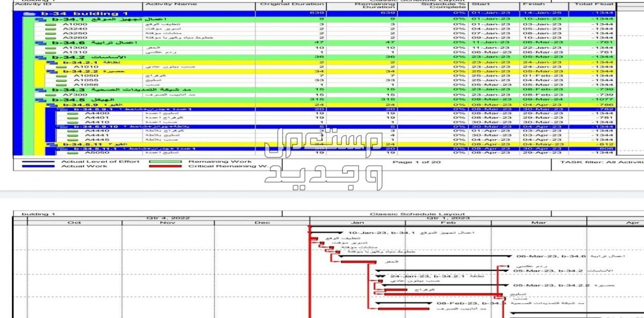Viewport: 644px width, 318px height.
Task: Click the WBS icon beside b-34.6
Action: [x=40, y=42]
